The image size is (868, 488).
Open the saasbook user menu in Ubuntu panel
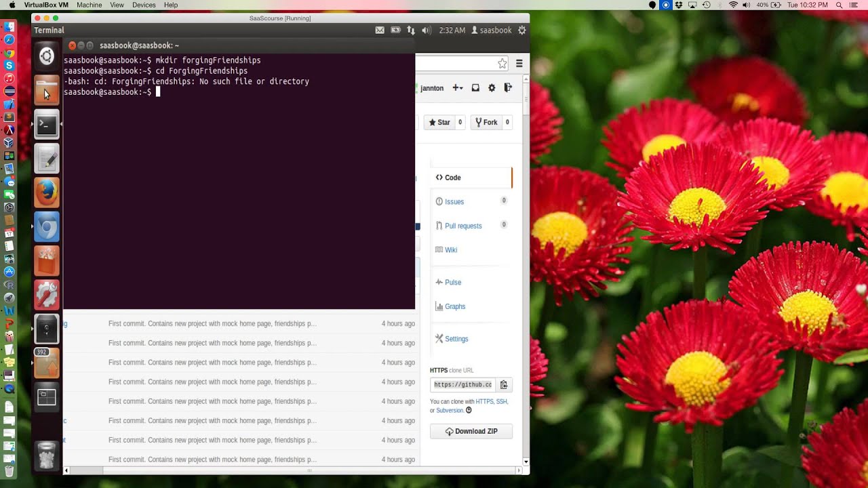(492, 30)
